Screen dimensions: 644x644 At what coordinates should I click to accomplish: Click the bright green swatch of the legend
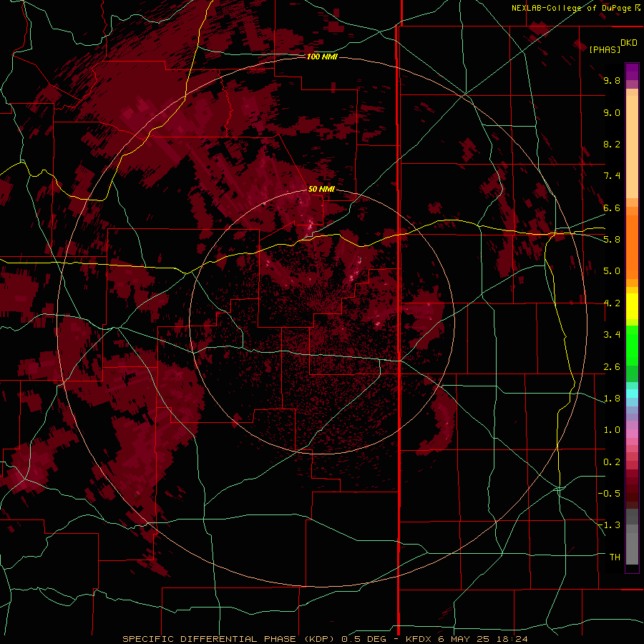pos(632,345)
